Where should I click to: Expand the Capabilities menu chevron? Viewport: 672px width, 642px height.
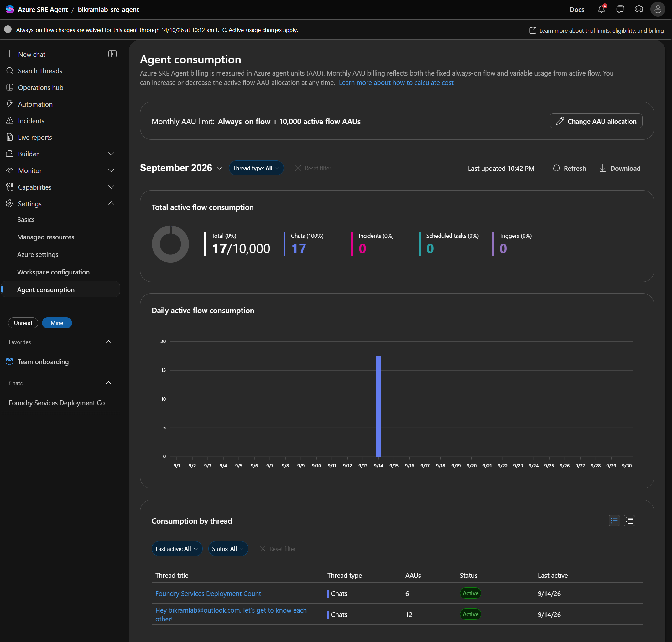(111, 187)
